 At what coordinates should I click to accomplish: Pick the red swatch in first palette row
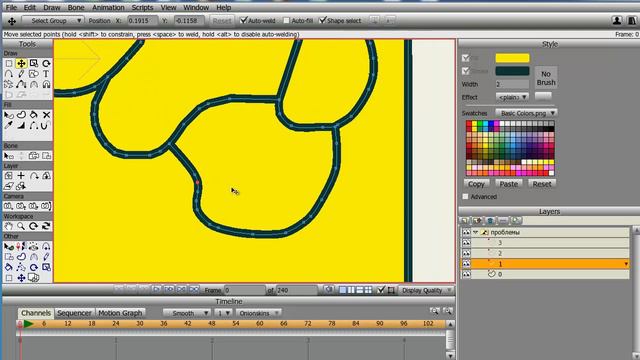coord(469,124)
